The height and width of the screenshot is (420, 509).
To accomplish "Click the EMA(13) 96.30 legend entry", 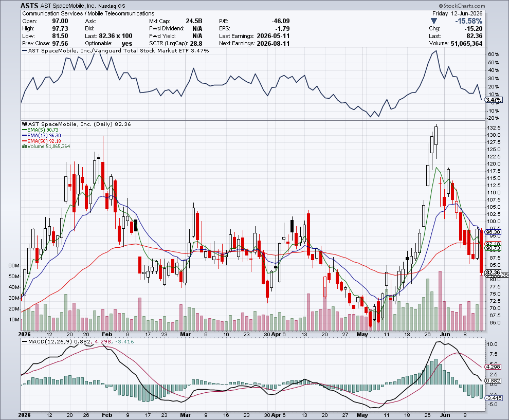I will point(42,135).
